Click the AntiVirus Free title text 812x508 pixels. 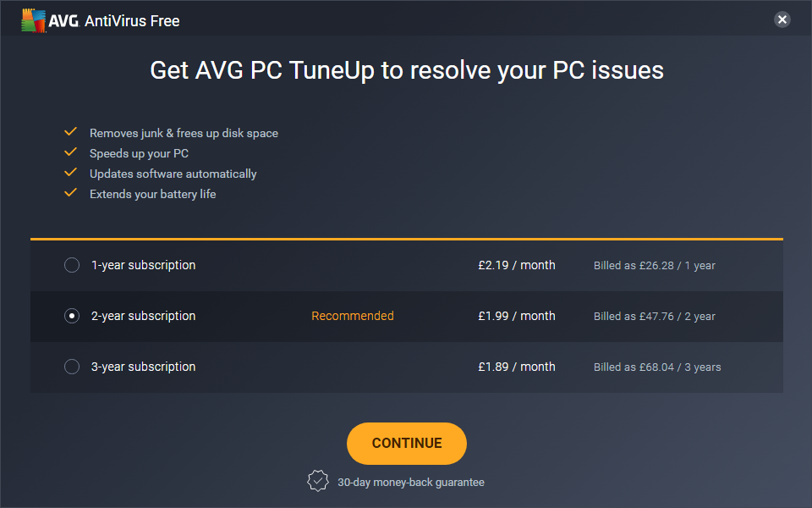coord(132,21)
